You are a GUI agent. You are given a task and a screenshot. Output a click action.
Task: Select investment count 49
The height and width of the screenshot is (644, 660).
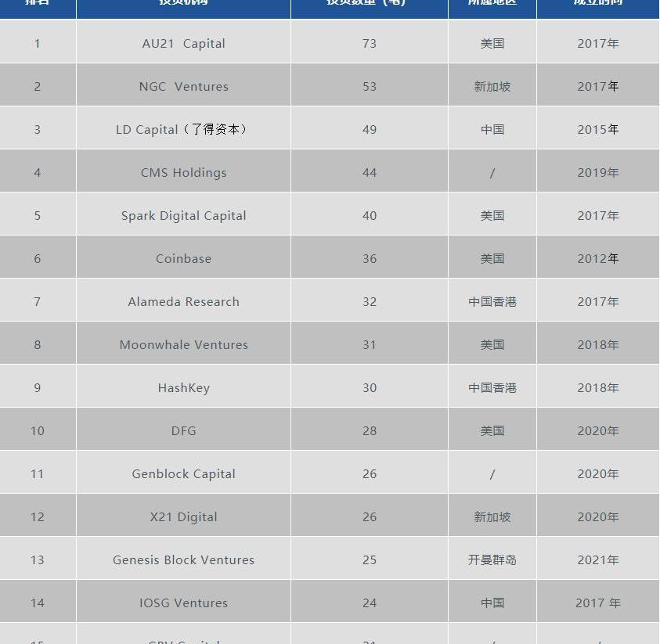pos(369,129)
